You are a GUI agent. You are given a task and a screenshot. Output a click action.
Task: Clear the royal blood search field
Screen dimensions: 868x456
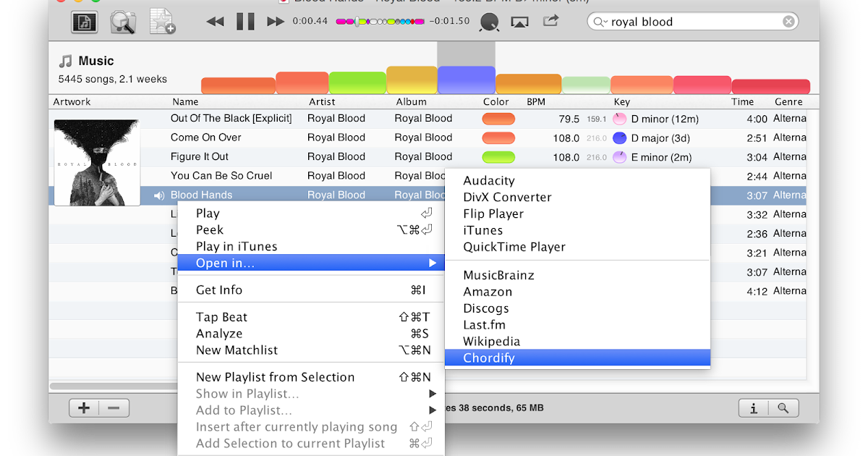coord(788,22)
